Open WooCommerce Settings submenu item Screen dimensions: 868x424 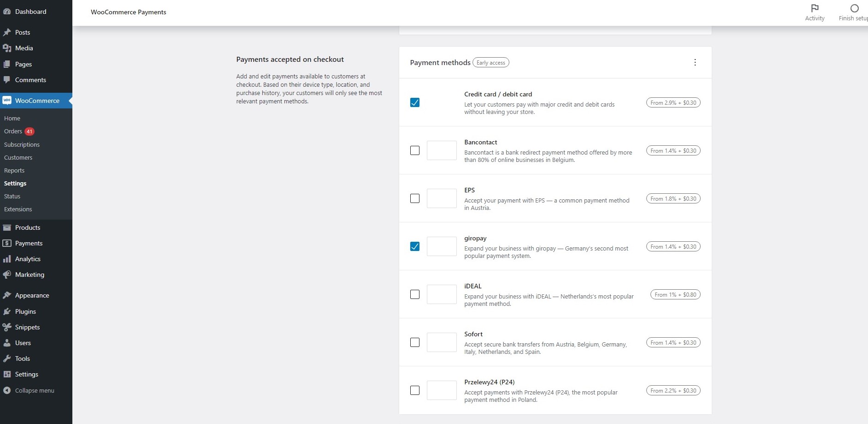point(15,183)
